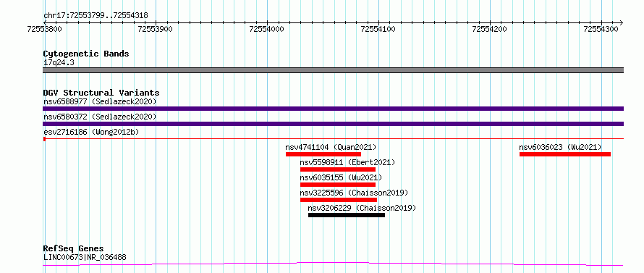The width and height of the screenshot is (644, 273).
Task: Select the gray 17q24.3 cytogenetic band bar
Action: pos(333,70)
